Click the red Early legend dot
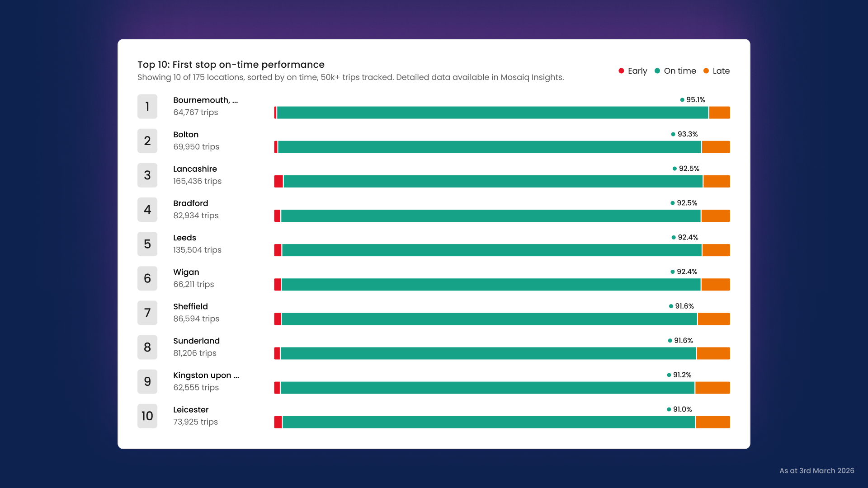 click(x=621, y=71)
